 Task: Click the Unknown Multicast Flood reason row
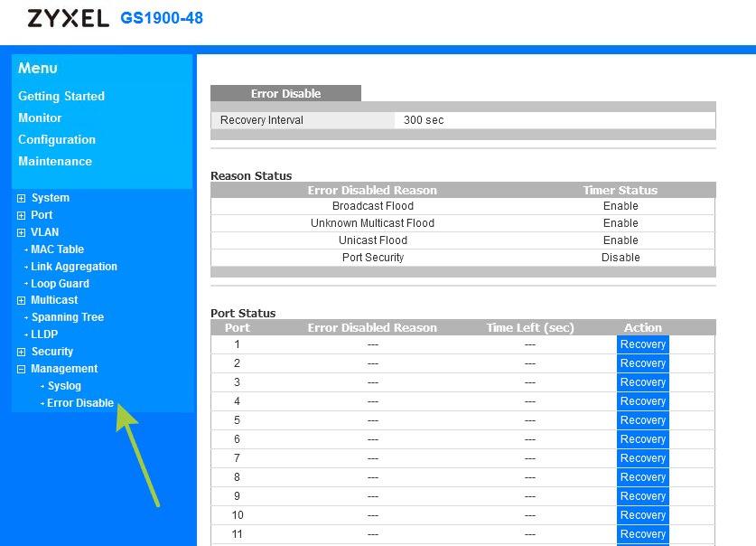(x=462, y=223)
